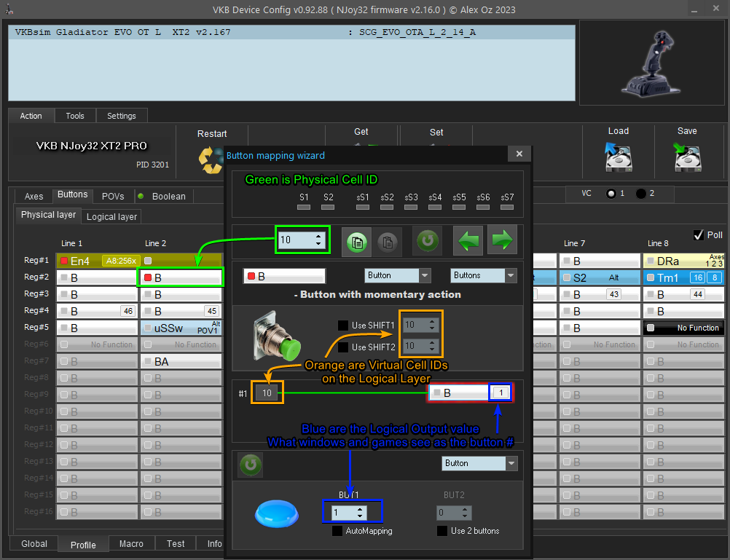Select VC radio option 2

click(x=641, y=194)
